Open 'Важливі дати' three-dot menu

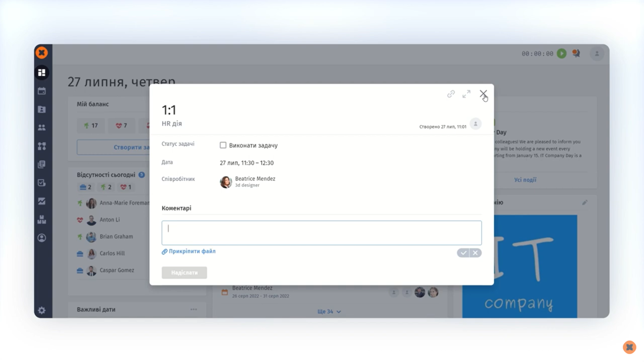click(x=194, y=310)
